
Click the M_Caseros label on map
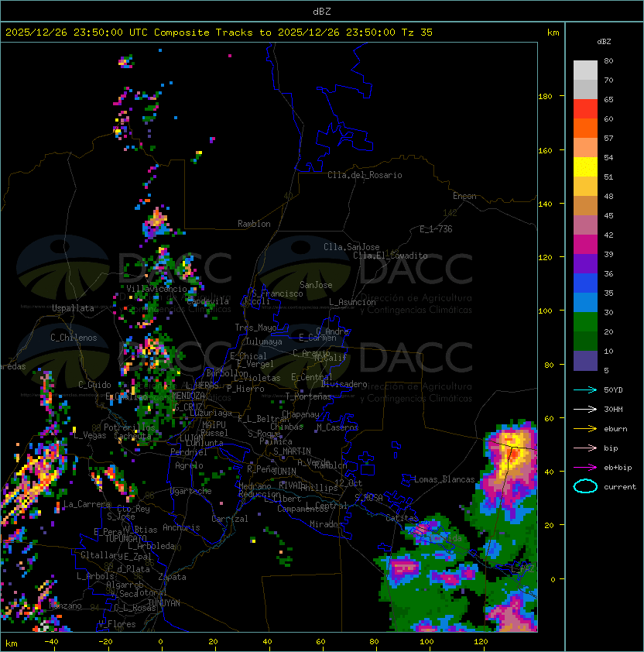click(337, 427)
